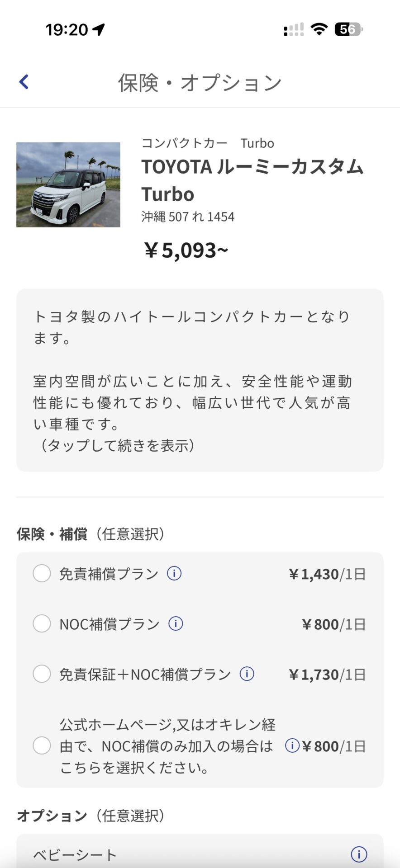
Task: Tap the Wi-Fi status icon
Action: (319, 30)
